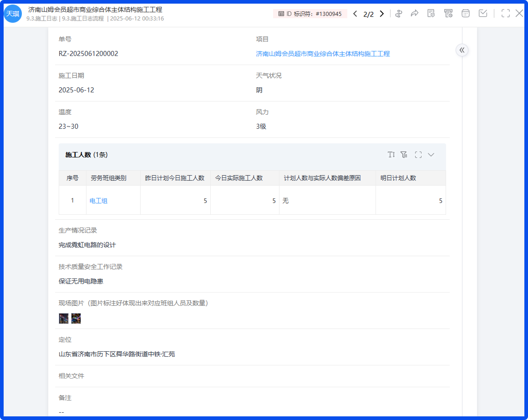The image size is (528, 420).
Task: Click the dropdown arrow next to the table fullscreen icon
Action: (431, 155)
